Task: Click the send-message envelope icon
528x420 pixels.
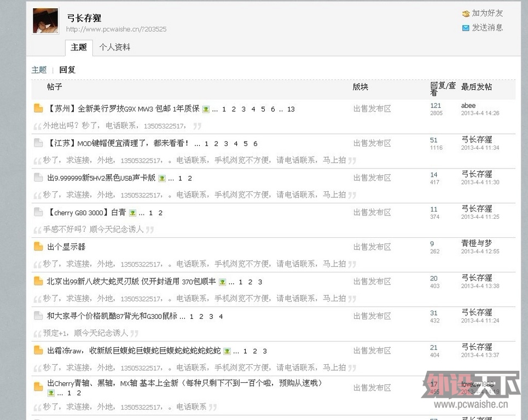Action: 466,28
